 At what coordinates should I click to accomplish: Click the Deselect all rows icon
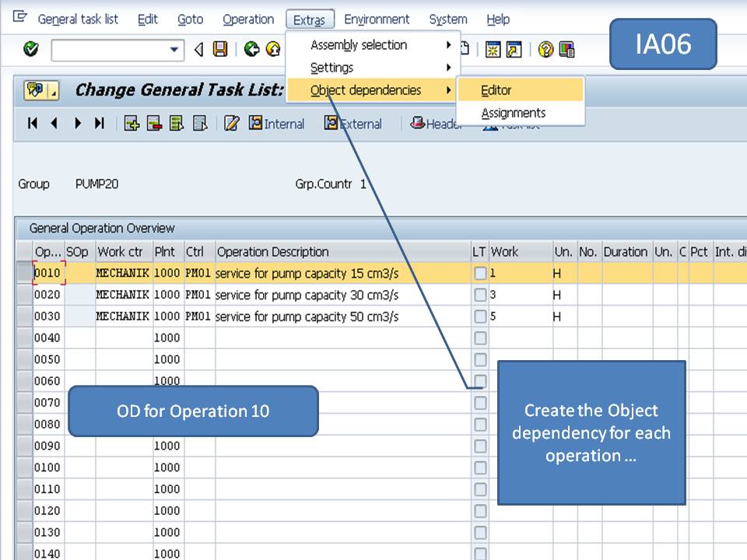(200, 124)
